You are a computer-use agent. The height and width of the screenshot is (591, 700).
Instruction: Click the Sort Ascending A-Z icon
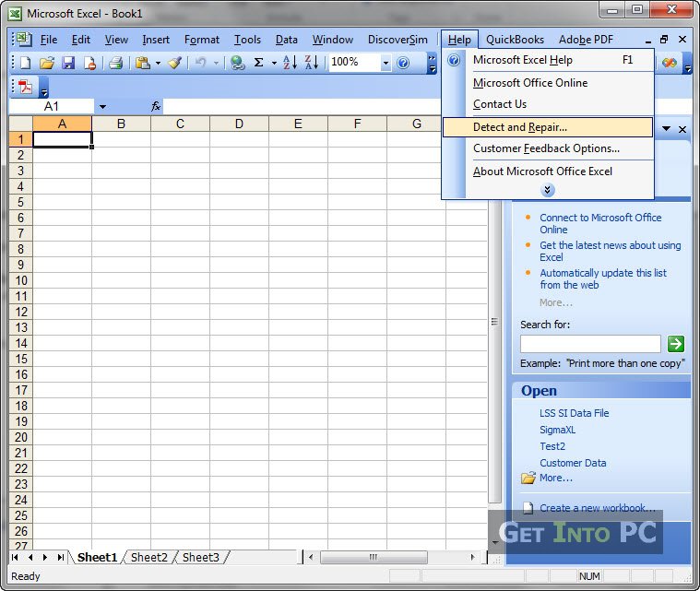[290, 63]
